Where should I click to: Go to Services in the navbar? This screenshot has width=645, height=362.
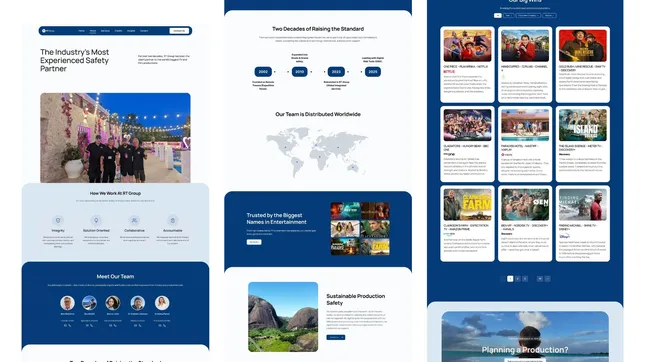pos(105,31)
